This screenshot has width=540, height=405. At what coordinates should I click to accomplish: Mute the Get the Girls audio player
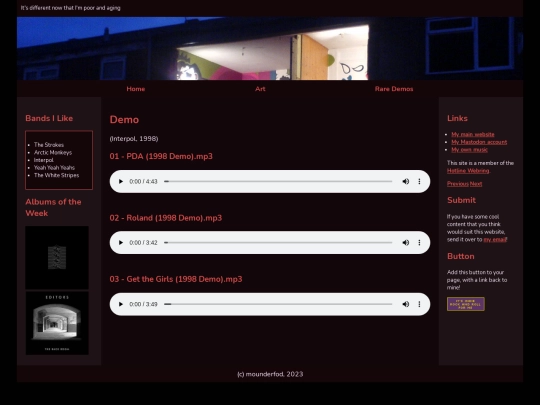tap(406, 304)
